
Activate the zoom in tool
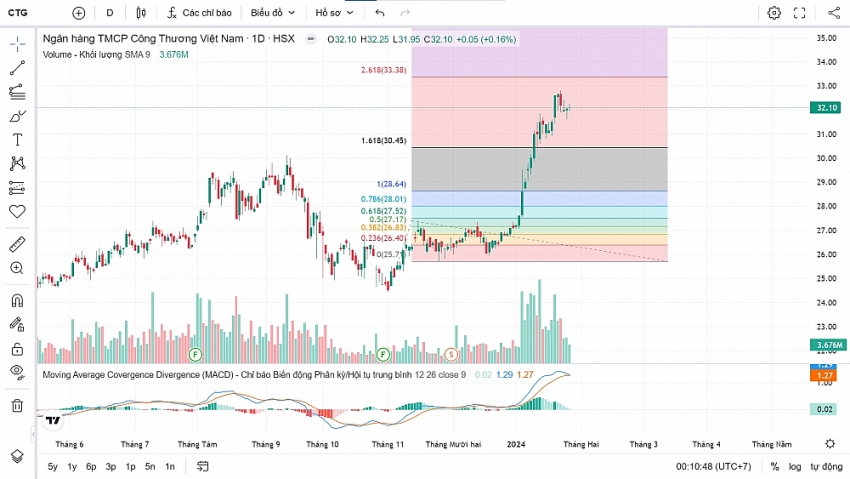[x=17, y=268]
